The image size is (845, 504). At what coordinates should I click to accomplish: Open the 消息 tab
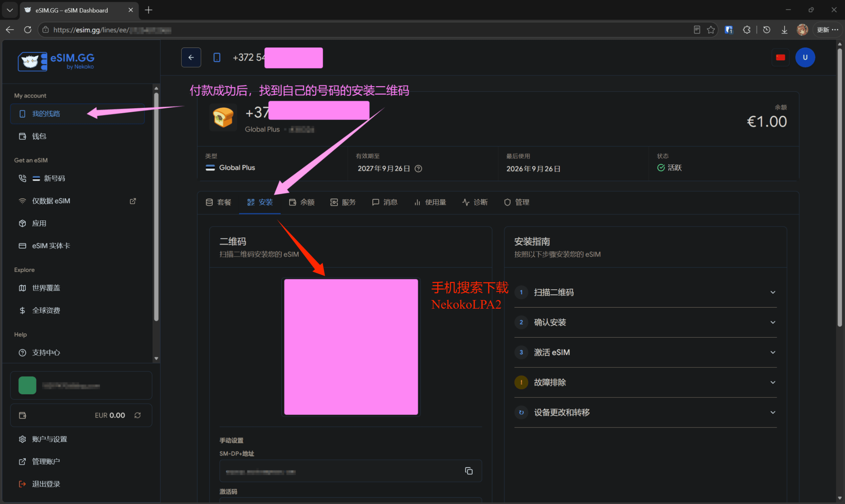click(x=385, y=203)
